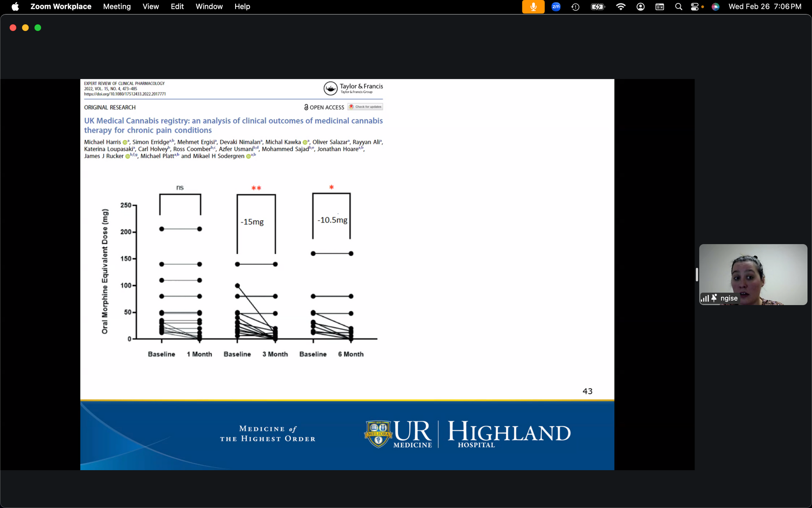Image resolution: width=812 pixels, height=508 pixels.
Task: Click the user account icon in menu bar
Action: coord(640,7)
